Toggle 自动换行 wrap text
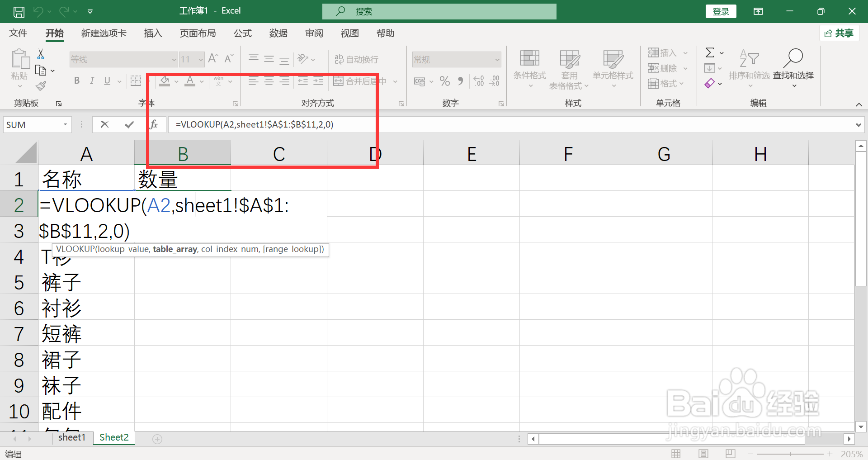The height and width of the screenshot is (460, 868). tap(356, 59)
